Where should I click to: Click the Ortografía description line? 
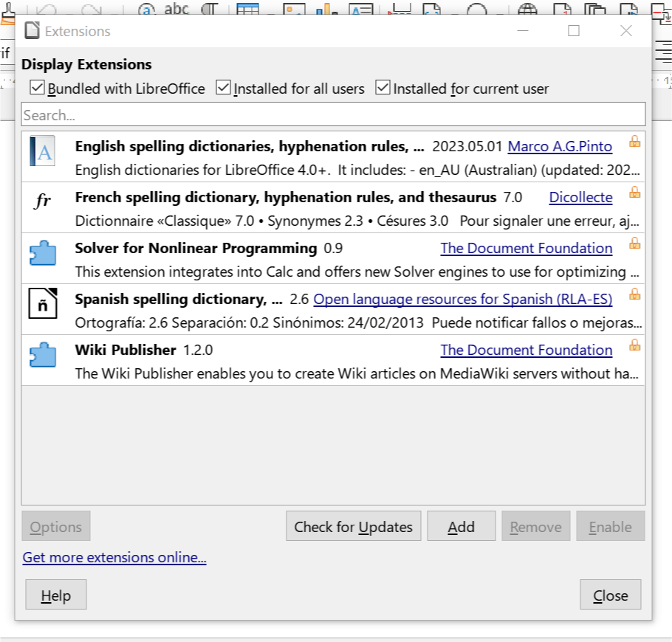click(358, 323)
